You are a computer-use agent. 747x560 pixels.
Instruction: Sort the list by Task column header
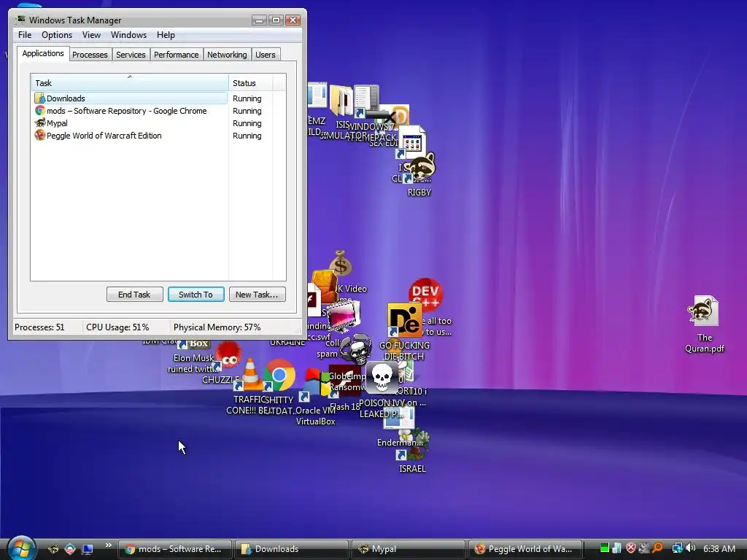(130, 83)
